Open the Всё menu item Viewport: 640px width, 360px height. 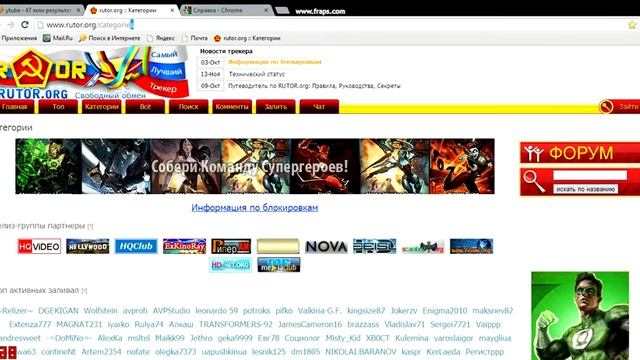145,107
